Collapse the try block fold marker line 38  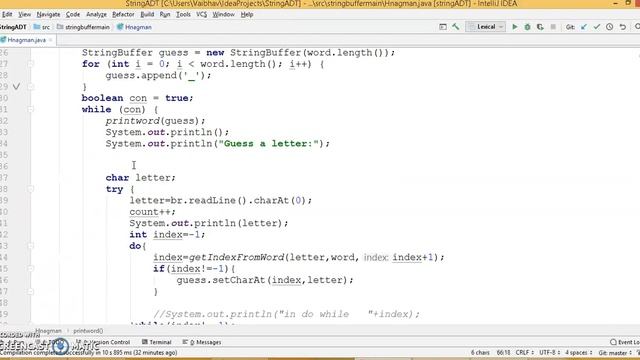tap(31, 189)
